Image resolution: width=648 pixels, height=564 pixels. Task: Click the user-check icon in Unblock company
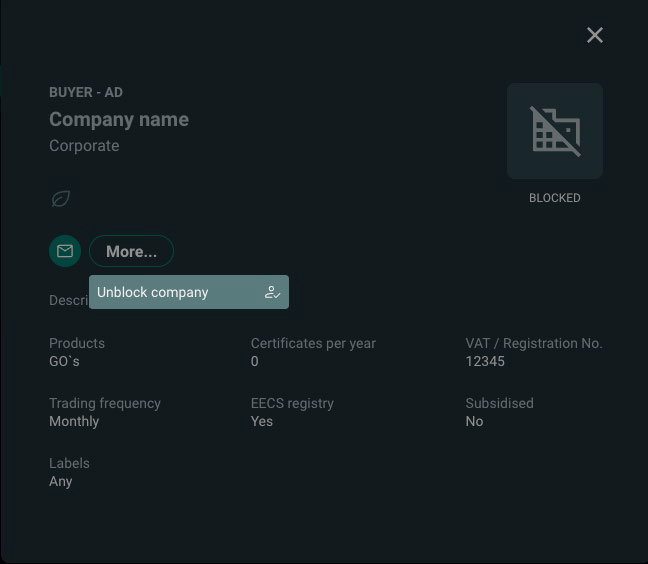272,292
